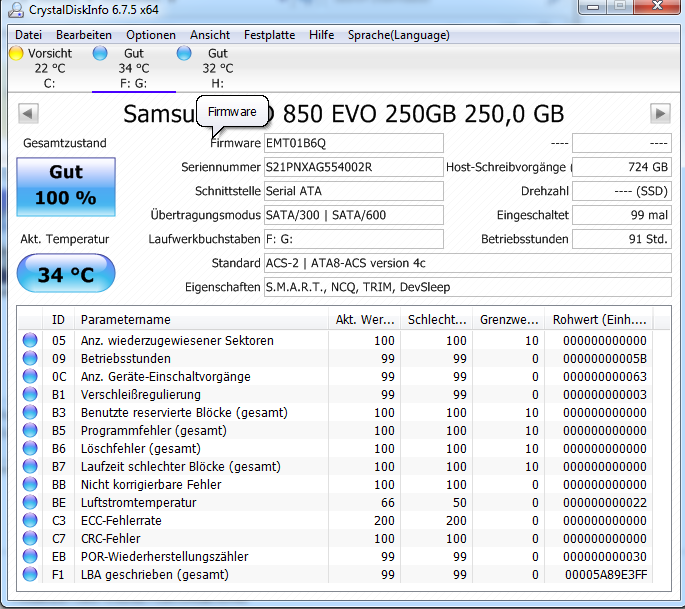Click current value 66 in Luftstromtemperatur row
The image size is (685, 609).
point(387,502)
